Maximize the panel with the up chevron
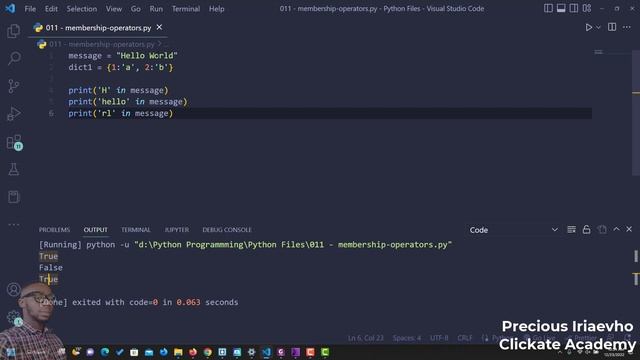 [616, 229]
